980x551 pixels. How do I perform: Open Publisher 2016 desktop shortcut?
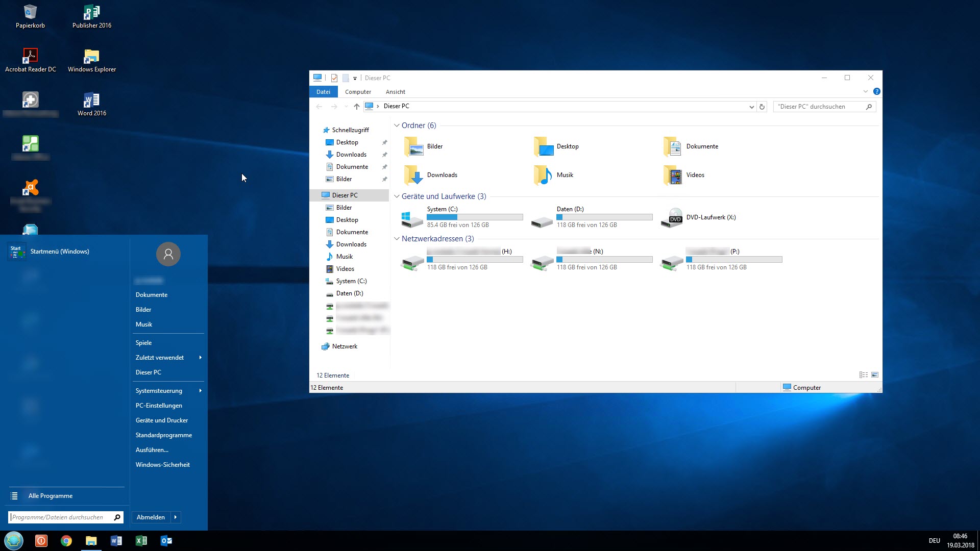[x=92, y=16]
